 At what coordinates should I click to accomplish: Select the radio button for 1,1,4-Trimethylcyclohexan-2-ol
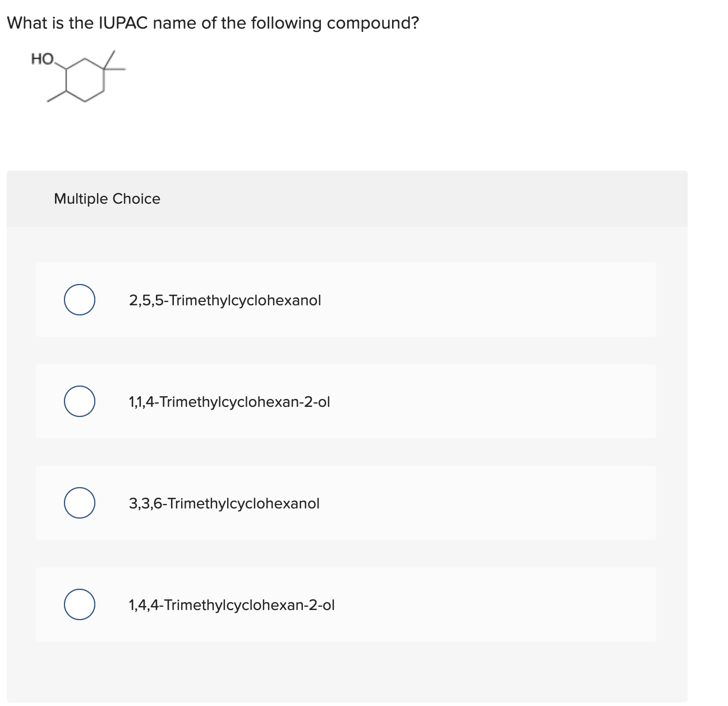(79, 401)
